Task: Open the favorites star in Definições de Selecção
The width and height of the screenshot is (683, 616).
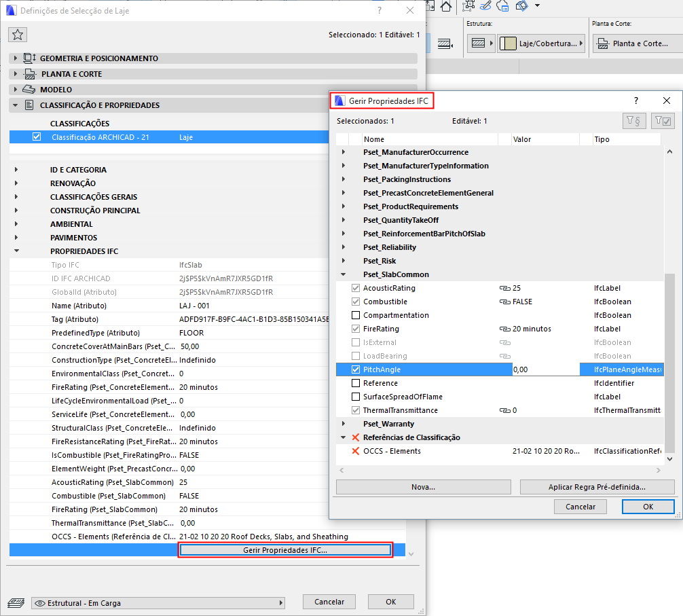Action: pos(18,34)
